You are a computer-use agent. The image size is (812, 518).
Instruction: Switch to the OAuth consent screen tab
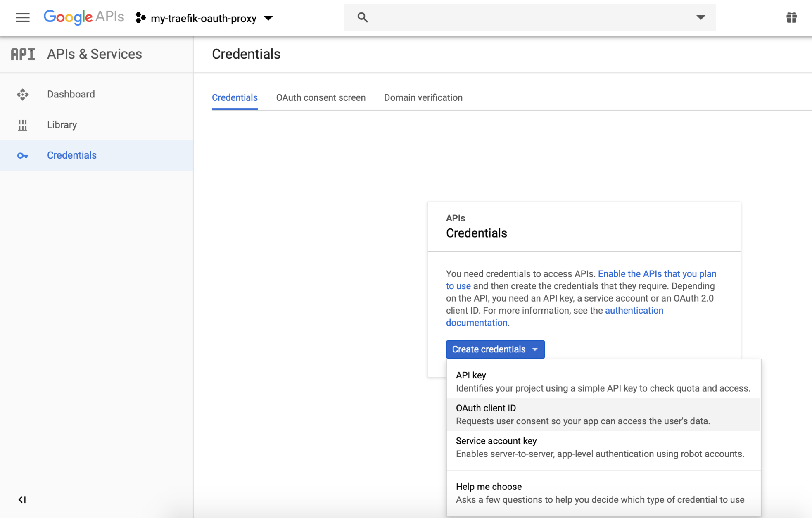321,97
